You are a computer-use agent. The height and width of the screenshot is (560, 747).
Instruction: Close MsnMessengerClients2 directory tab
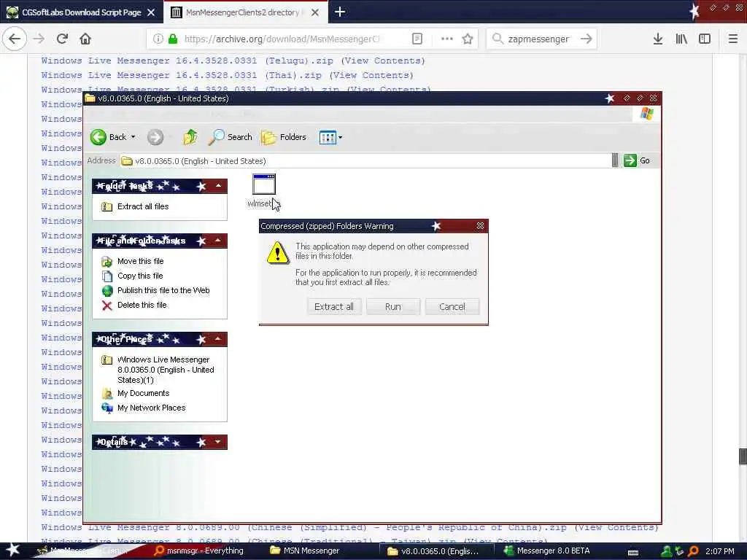tap(315, 12)
